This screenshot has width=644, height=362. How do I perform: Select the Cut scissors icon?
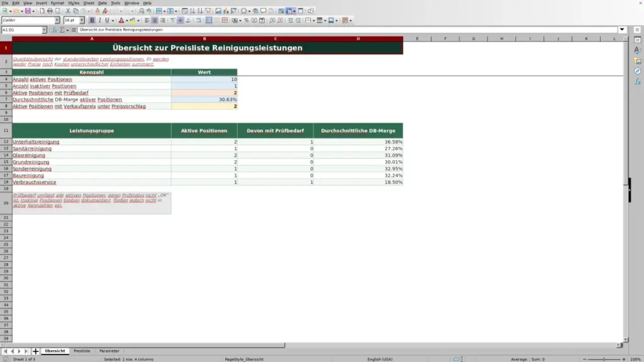(68, 11)
